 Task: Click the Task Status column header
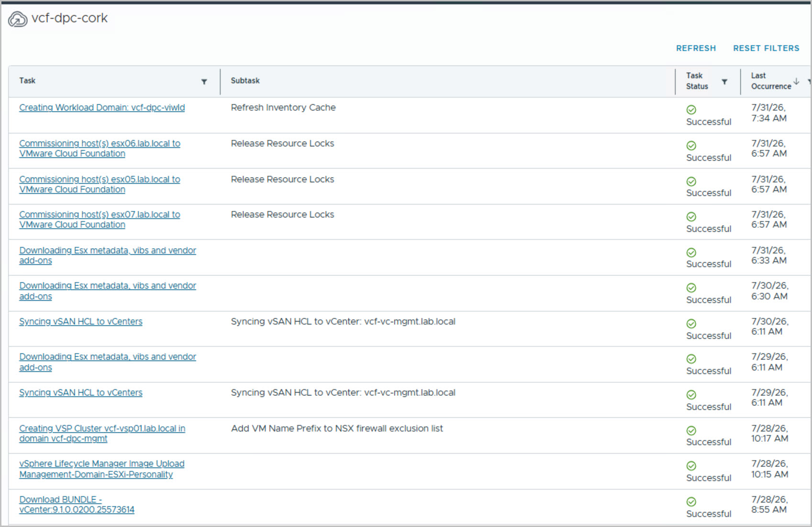(x=697, y=81)
